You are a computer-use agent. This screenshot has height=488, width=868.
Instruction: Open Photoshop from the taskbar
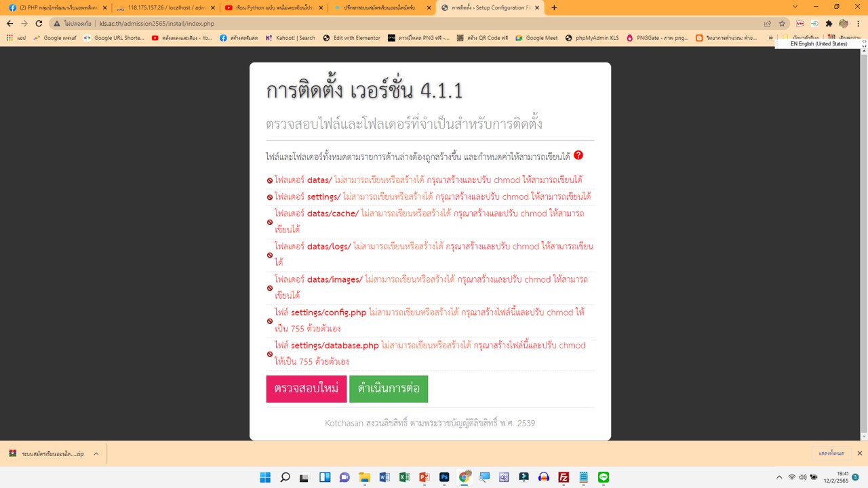point(444,477)
